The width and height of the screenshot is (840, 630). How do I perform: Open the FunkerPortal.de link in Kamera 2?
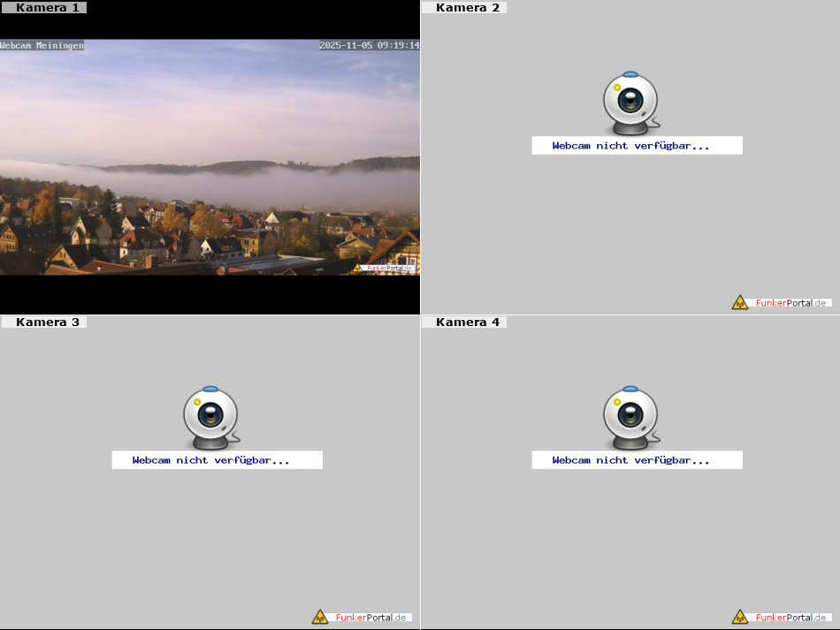[x=790, y=303]
